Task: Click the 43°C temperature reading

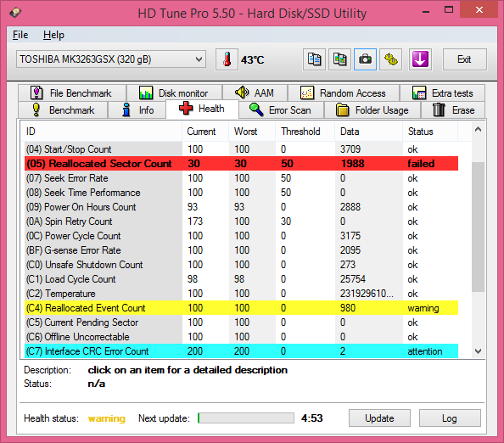Action: pos(253,59)
